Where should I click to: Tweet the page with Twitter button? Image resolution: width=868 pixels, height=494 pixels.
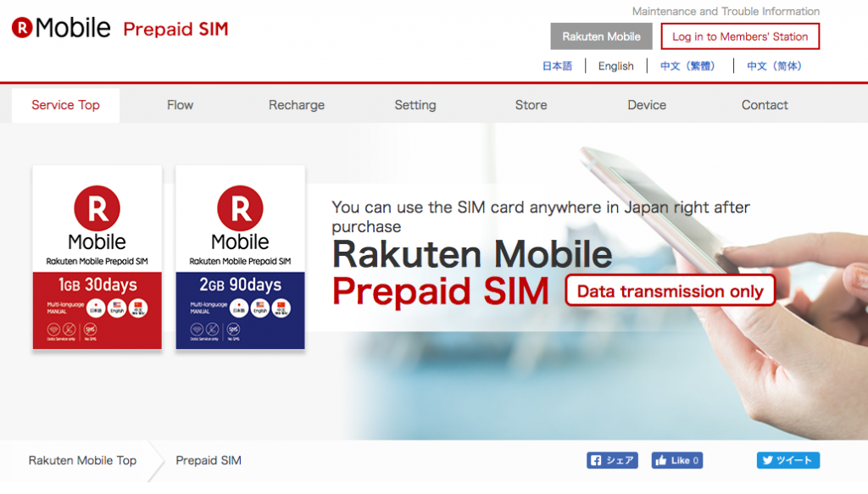(787, 460)
